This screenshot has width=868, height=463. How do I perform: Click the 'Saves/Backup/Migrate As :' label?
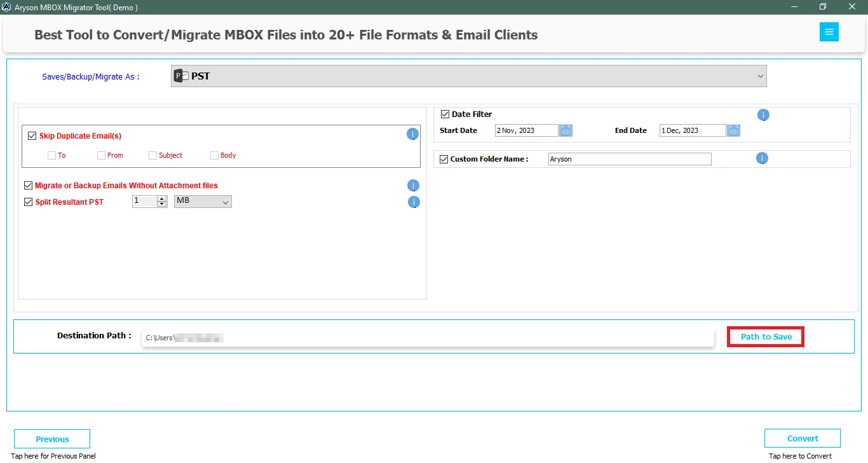[x=91, y=76]
